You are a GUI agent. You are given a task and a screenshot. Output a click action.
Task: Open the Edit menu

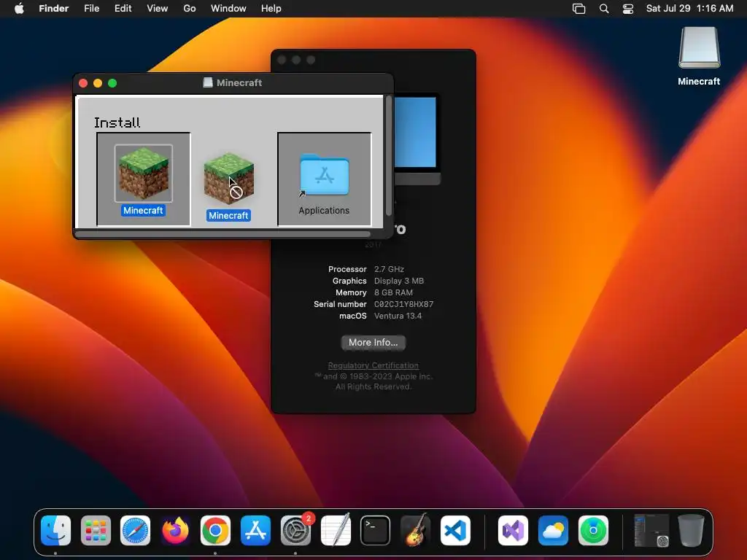click(123, 9)
